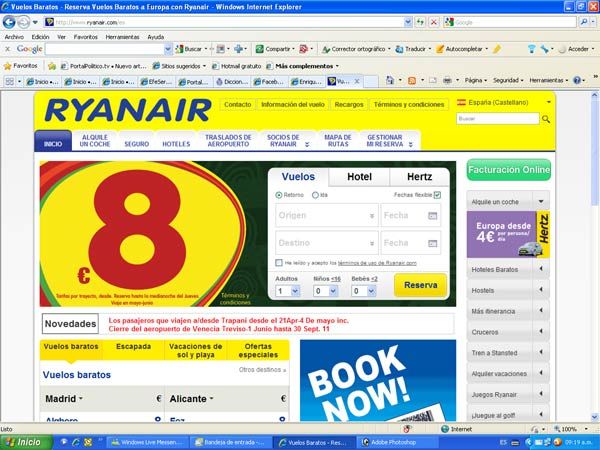Open the Ofertas especiales tab
The width and height of the screenshot is (600, 450).
(x=258, y=350)
